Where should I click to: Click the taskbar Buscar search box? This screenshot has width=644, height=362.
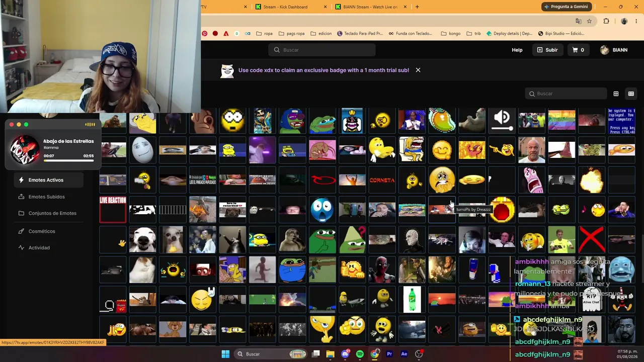point(271,354)
